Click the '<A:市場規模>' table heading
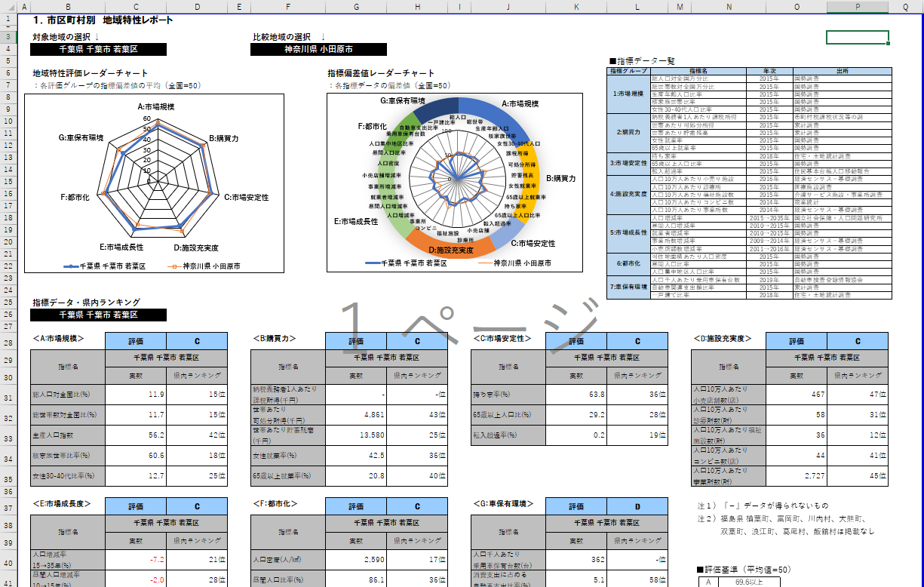The image size is (924, 587). click(58, 338)
